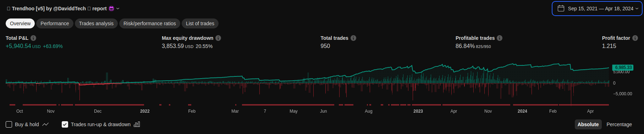Uncheck Trades run-up & drawdown checkbox

point(65,124)
